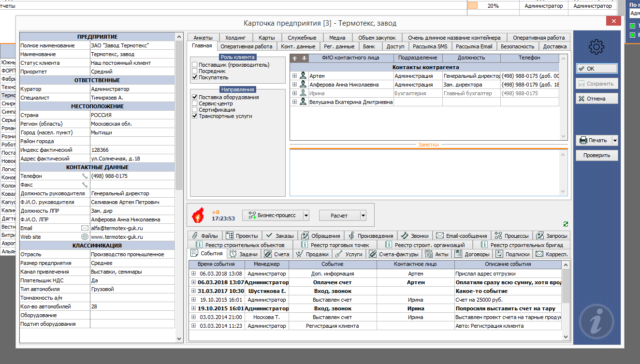This screenshot has width=640, height=364.
Task: Click the Проверить button
Action: tap(597, 155)
